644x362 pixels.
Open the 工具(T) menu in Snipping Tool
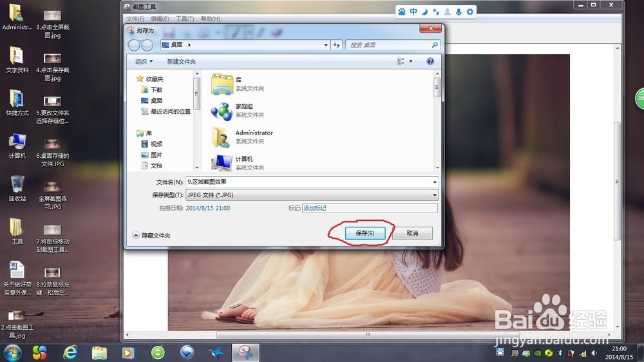tap(185, 19)
